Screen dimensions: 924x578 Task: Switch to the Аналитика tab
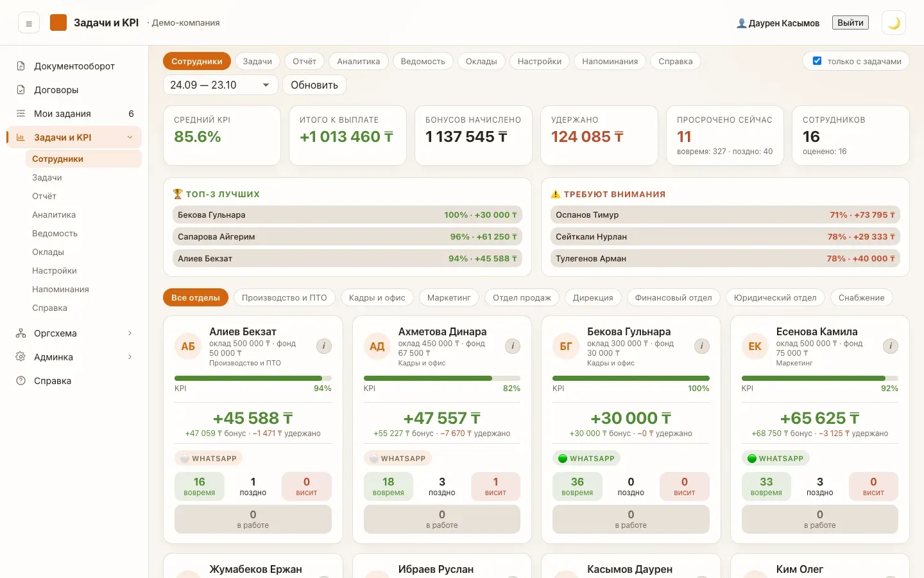coord(359,61)
